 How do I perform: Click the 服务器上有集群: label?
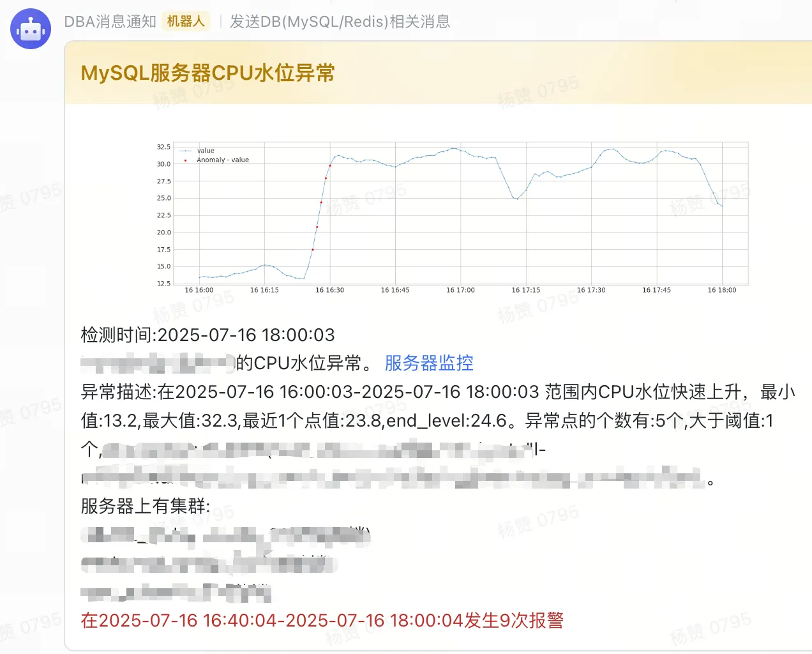coord(146,506)
